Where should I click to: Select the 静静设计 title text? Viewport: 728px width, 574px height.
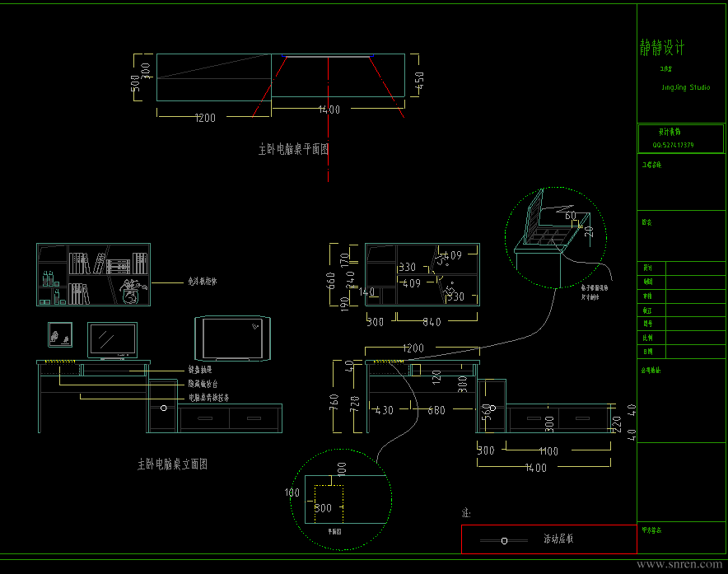[x=661, y=48]
